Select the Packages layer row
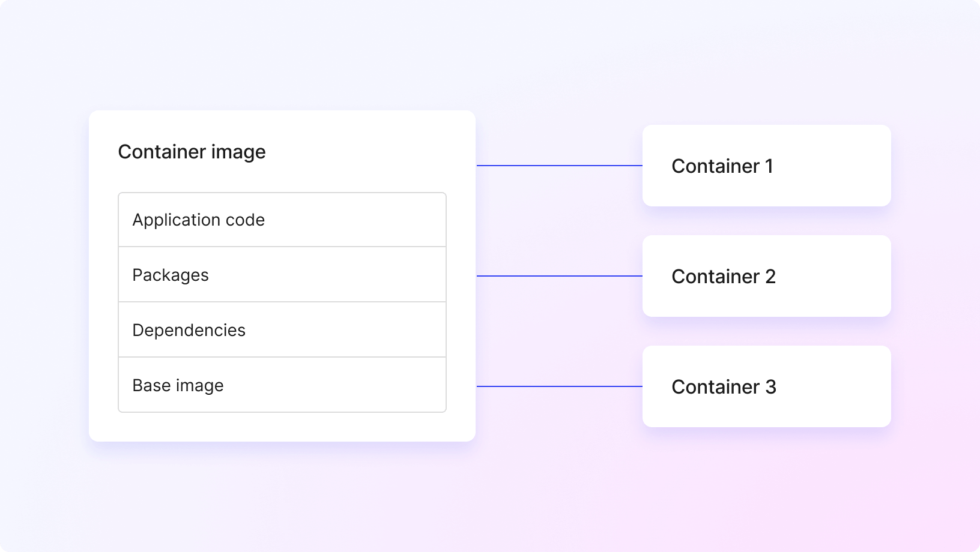980x552 pixels. click(282, 275)
